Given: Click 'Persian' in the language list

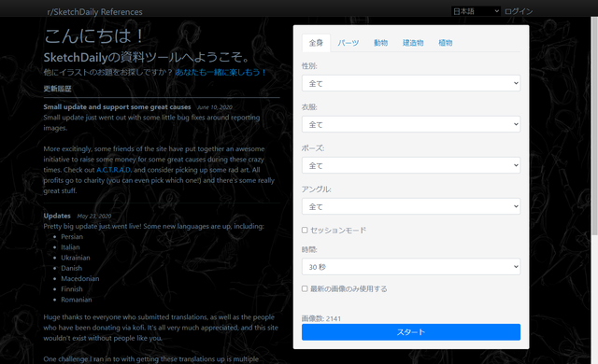Looking at the screenshot, I should [72, 236].
